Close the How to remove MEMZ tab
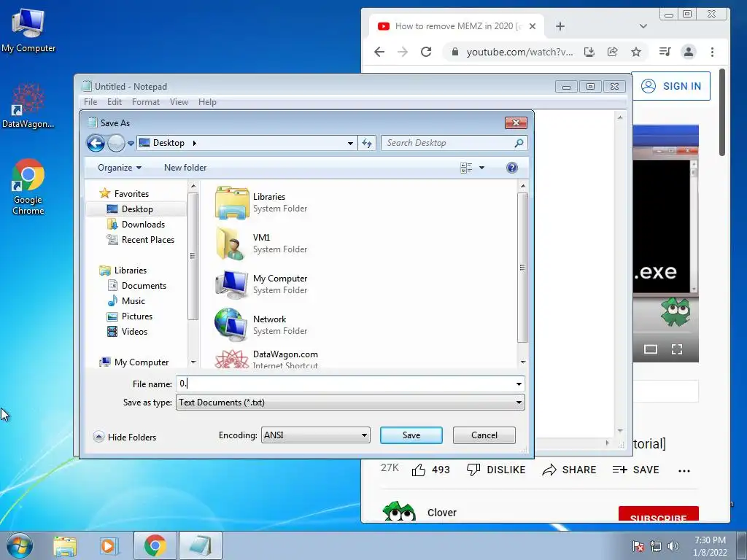Image resolution: width=747 pixels, height=560 pixels. click(x=533, y=26)
